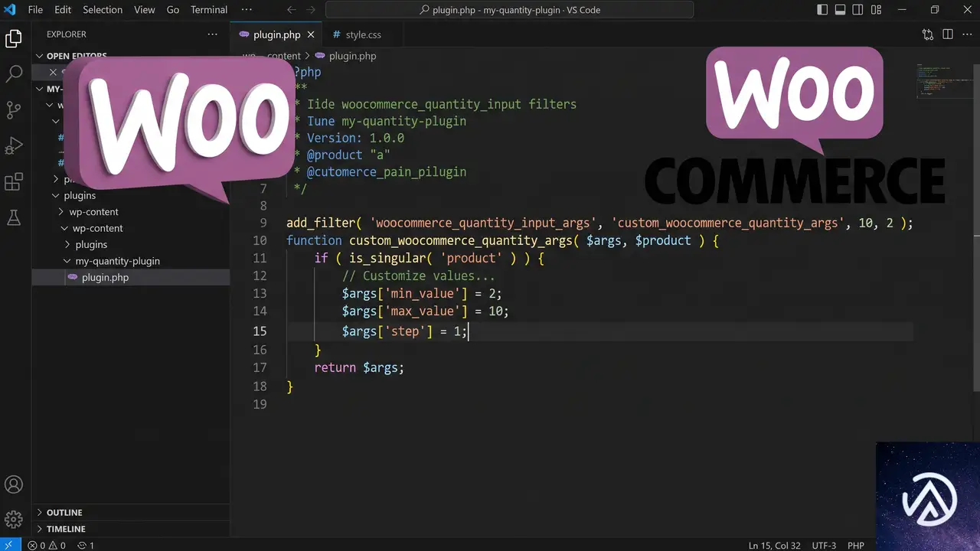Open the Run and Debug view

pos(14,146)
